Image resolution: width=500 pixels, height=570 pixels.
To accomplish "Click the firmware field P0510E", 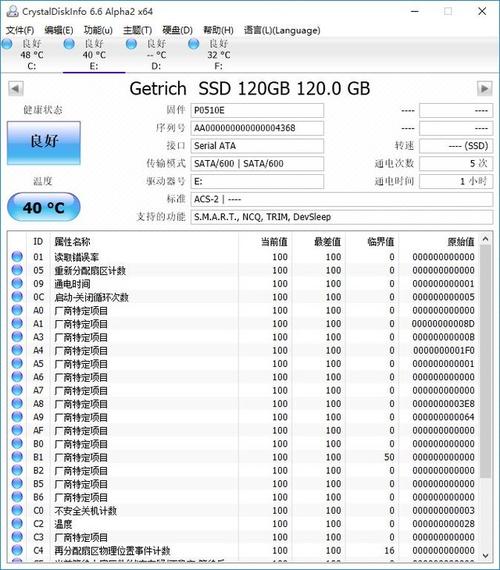I will [x=257, y=111].
